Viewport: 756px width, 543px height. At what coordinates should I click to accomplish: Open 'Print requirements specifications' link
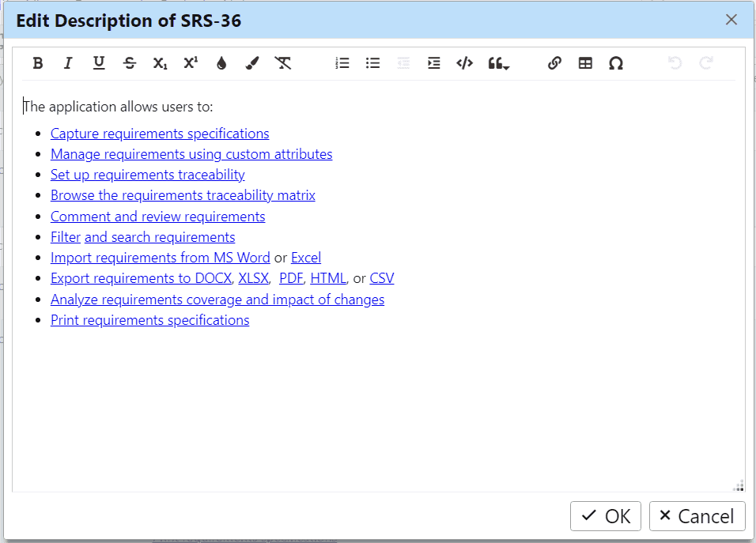pos(150,320)
